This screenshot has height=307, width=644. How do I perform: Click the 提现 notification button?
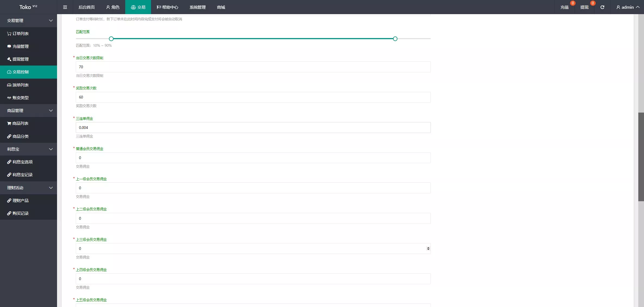tap(584, 7)
